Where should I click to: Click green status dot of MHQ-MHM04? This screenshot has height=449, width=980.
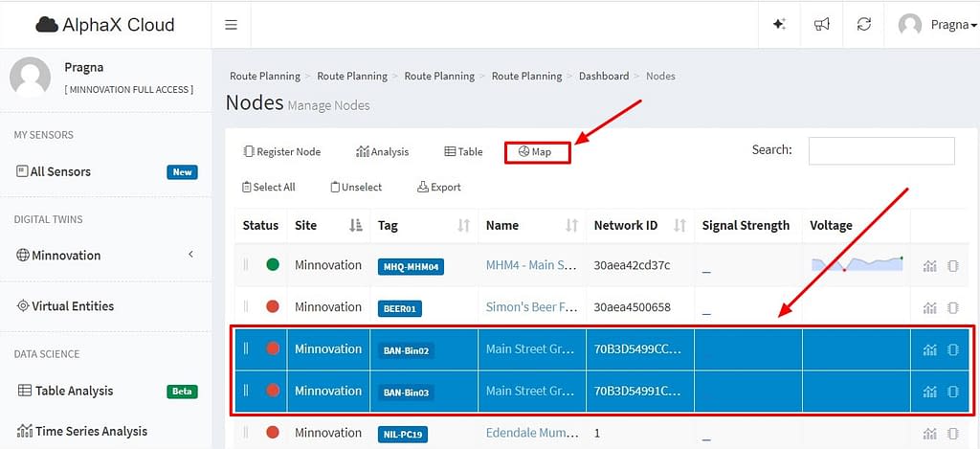pos(273,264)
